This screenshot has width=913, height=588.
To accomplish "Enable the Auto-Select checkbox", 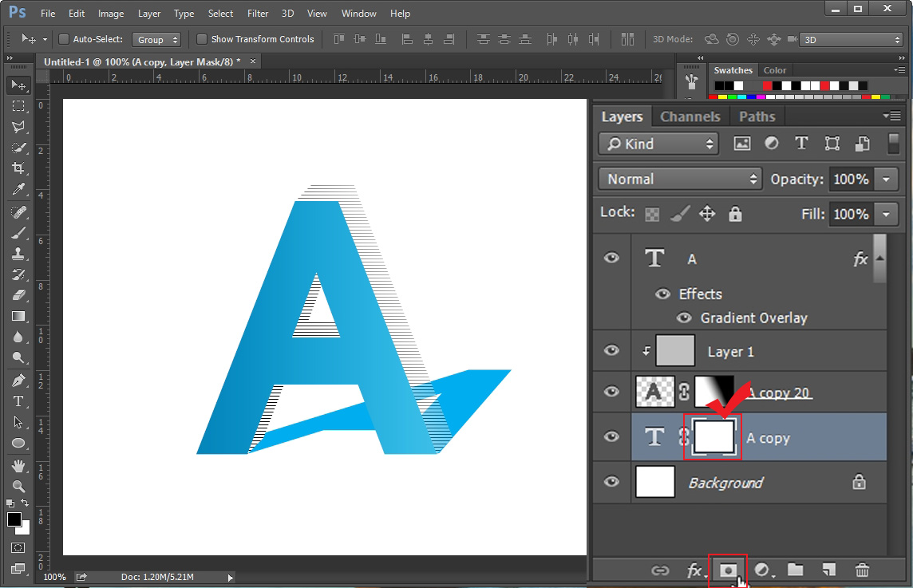I will tap(64, 39).
